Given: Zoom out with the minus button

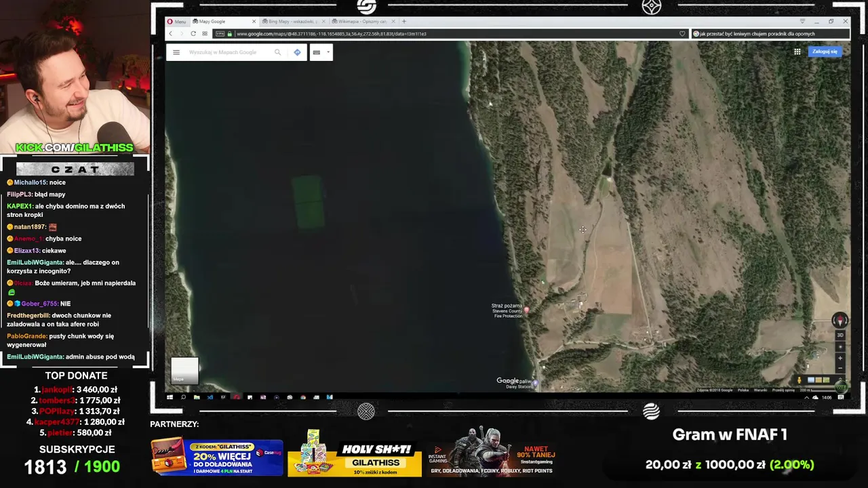Looking at the screenshot, I should pyautogui.click(x=840, y=369).
